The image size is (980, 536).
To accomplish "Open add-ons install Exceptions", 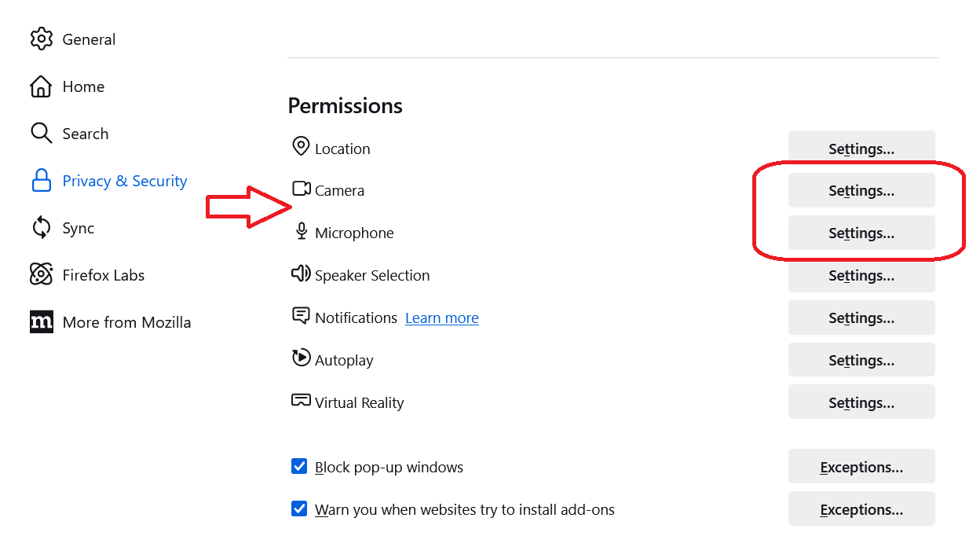I will coord(861,510).
